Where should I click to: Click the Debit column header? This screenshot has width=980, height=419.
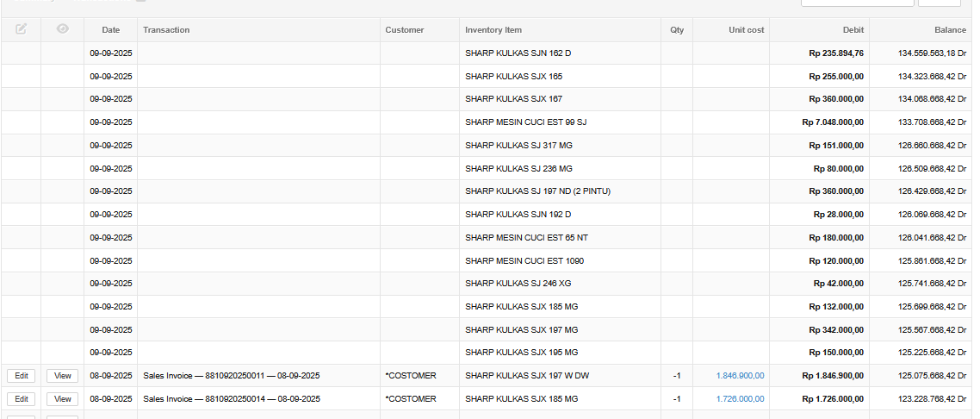point(853,30)
